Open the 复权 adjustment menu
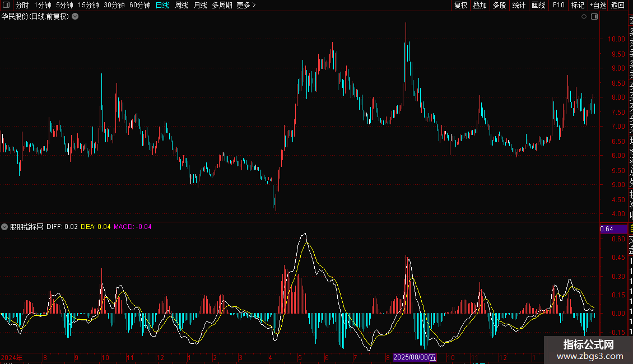 (460, 5)
